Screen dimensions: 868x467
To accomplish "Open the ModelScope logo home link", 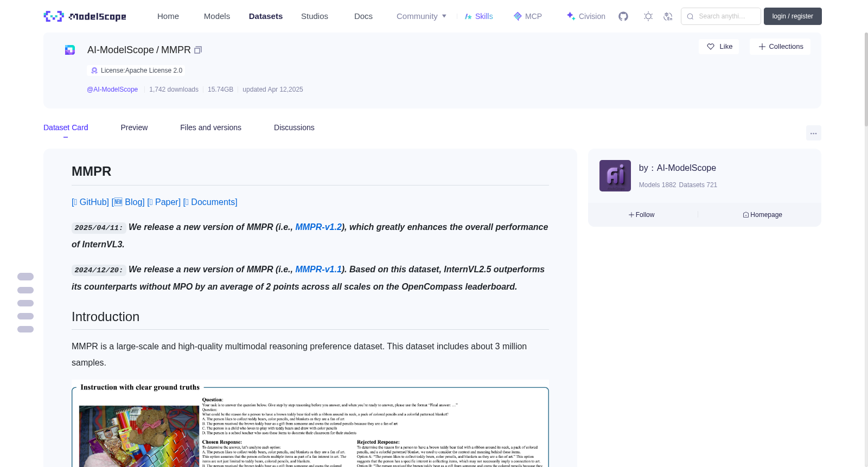I will pyautogui.click(x=85, y=16).
